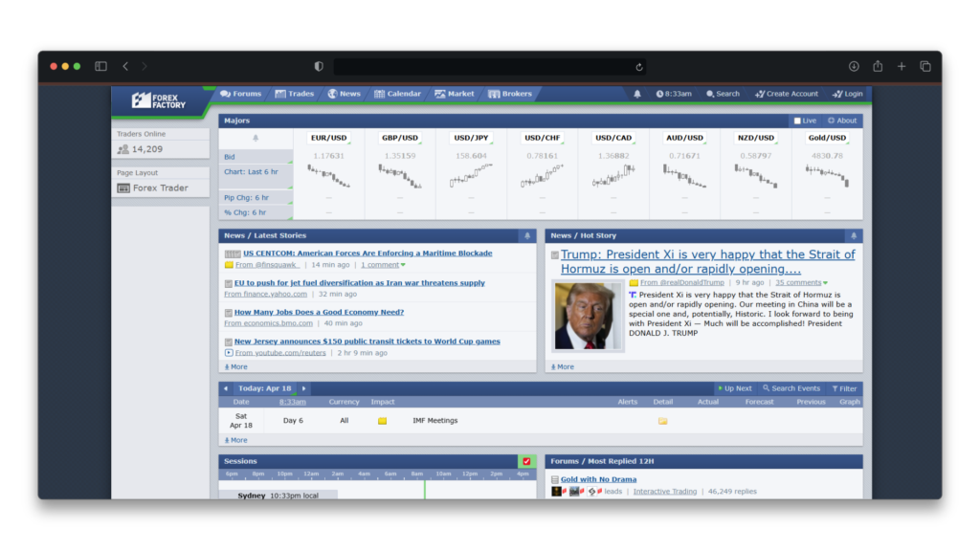The height and width of the screenshot is (551, 980).
Task: Open New Jersey transit tickets story
Action: coord(367,342)
